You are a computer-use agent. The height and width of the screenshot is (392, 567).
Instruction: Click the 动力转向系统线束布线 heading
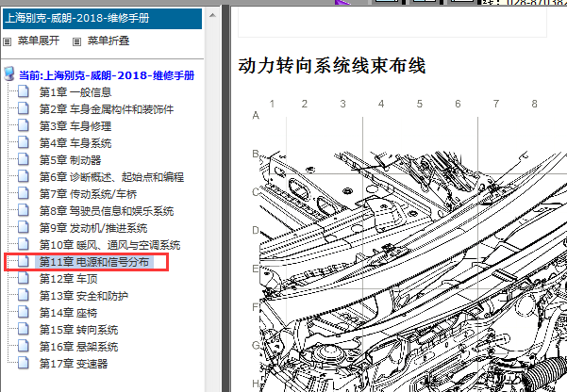pos(331,66)
